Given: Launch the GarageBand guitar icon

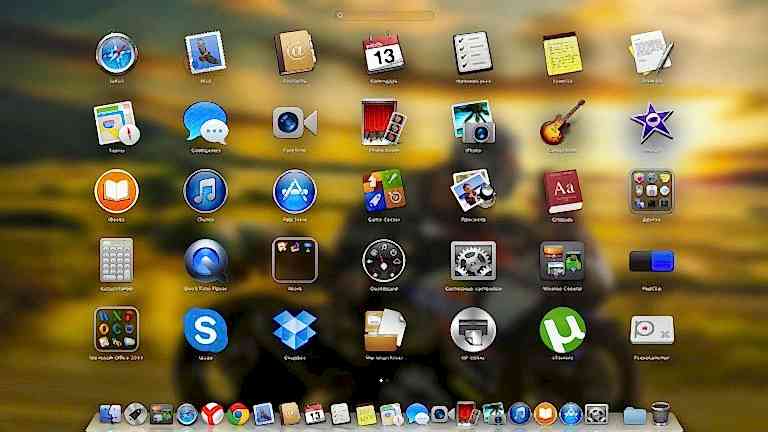Looking at the screenshot, I should point(562,122).
